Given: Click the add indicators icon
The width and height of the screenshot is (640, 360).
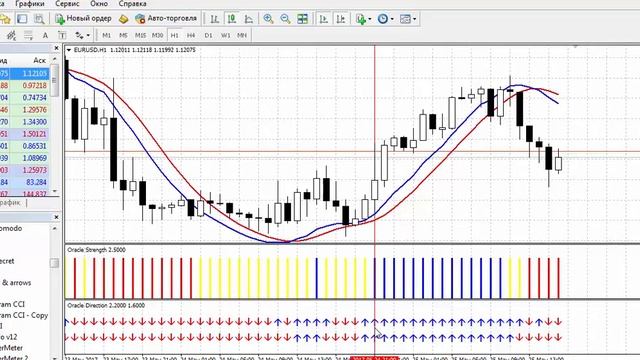Looking at the screenshot, I should (361, 19).
